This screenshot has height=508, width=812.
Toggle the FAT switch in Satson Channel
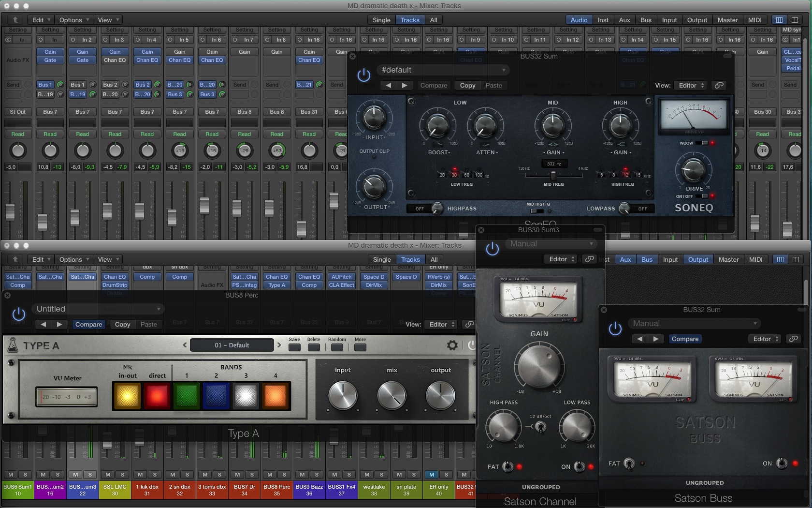pyautogui.click(x=508, y=466)
